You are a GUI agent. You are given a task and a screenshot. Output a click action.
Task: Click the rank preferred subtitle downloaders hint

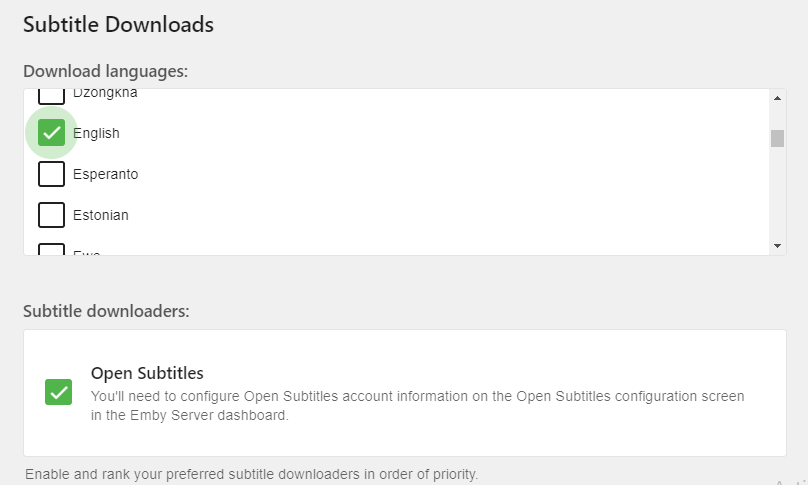coord(251,474)
